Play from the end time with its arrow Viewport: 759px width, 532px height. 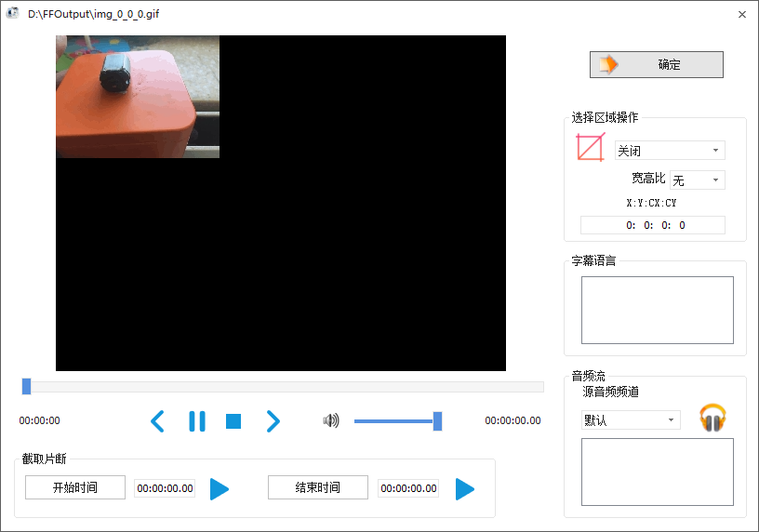coord(465,489)
